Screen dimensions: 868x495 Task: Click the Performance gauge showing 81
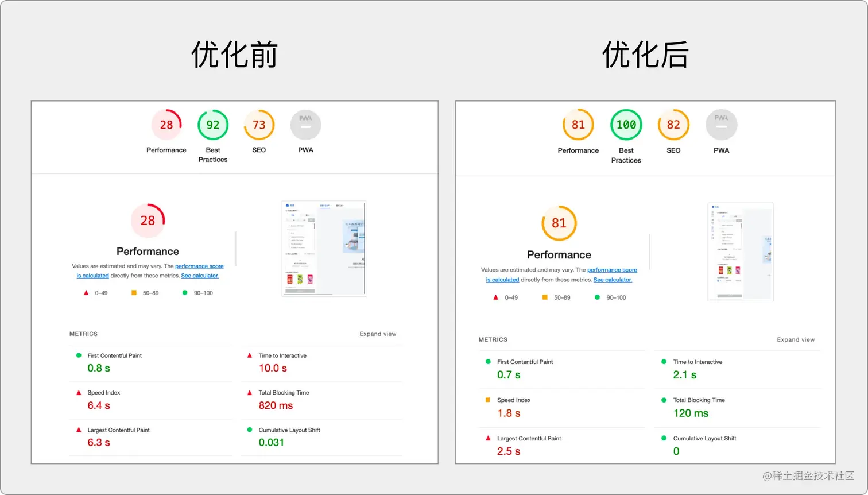click(x=578, y=124)
